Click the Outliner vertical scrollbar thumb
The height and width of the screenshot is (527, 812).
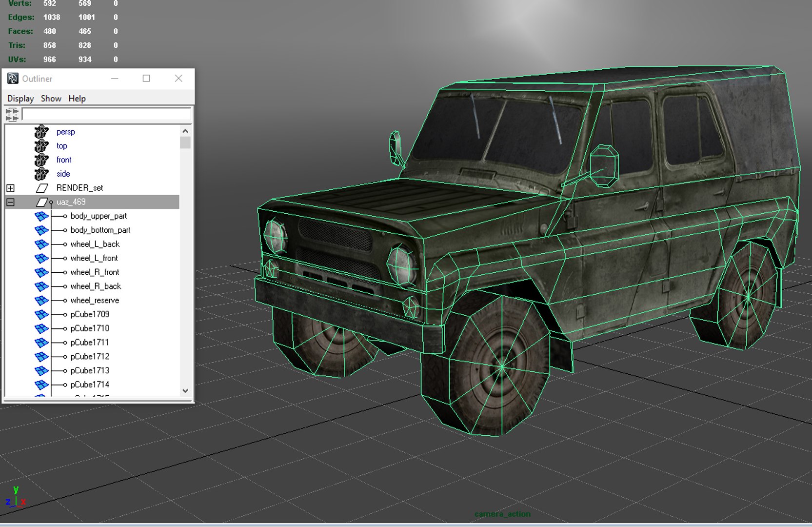tap(185, 142)
